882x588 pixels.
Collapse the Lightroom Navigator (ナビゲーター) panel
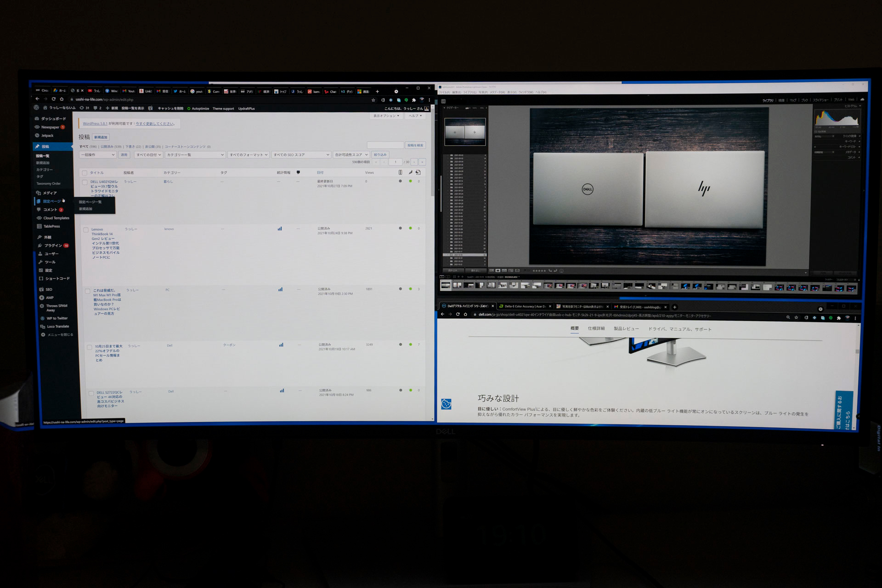pos(444,108)
